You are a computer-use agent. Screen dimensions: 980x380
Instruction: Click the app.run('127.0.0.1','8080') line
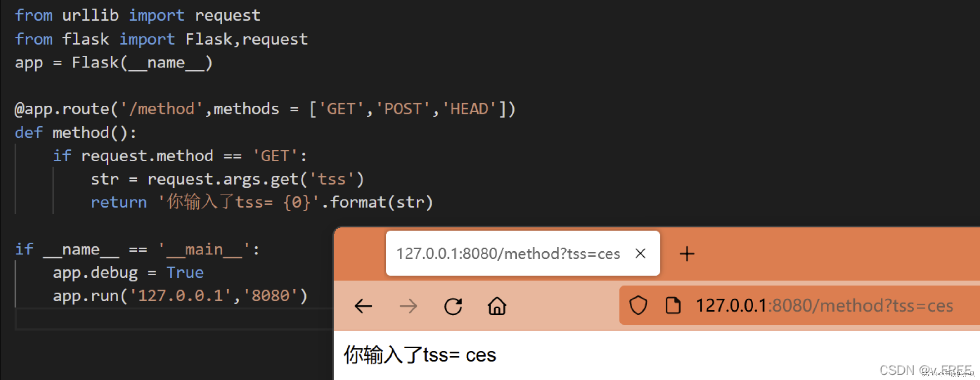pos(180,296)
